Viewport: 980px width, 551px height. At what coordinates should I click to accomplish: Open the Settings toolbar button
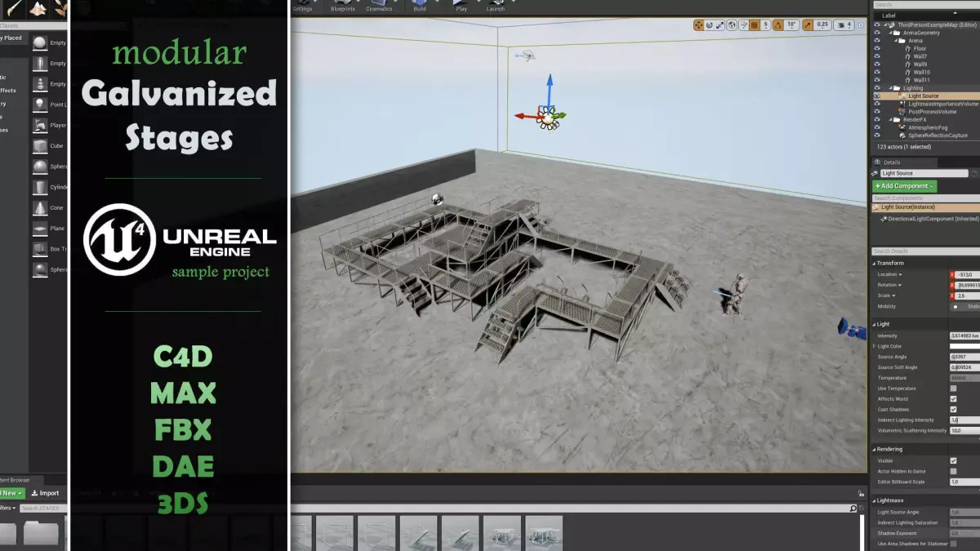point(302,7)
